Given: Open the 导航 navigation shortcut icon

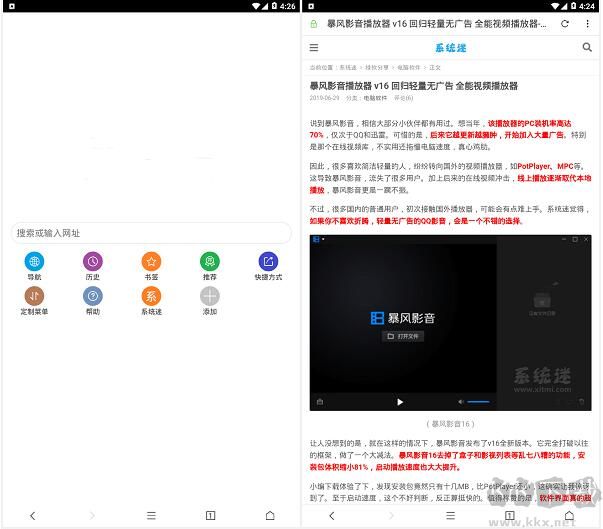Looking at the screenshot, I should (34, 261).
